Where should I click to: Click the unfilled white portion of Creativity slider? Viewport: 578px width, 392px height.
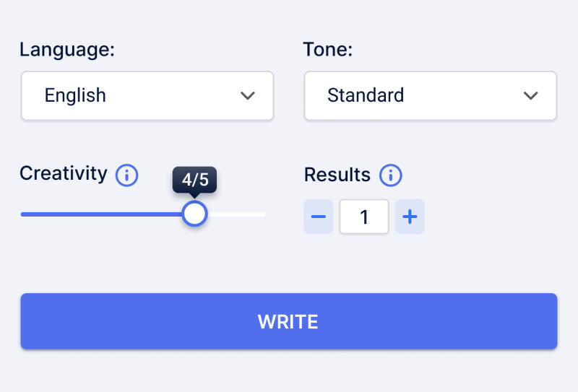[236, 214]
